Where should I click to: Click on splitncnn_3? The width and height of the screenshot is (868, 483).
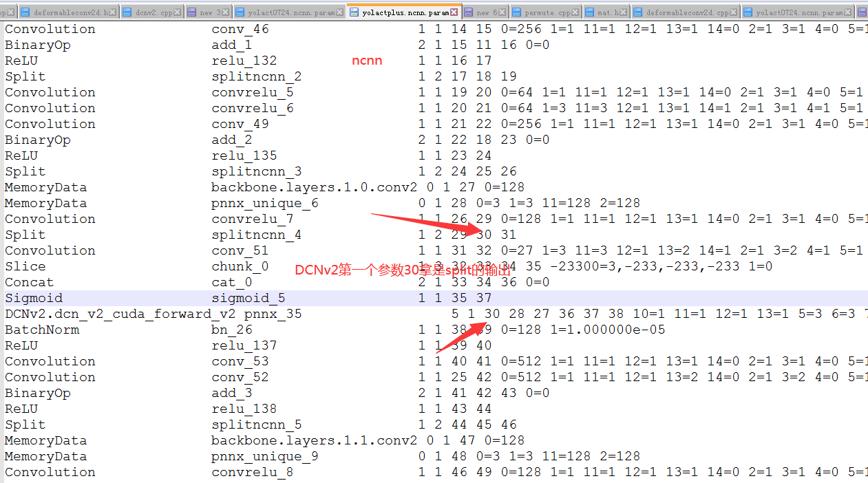pyautogui.click(x=257, y=171)
